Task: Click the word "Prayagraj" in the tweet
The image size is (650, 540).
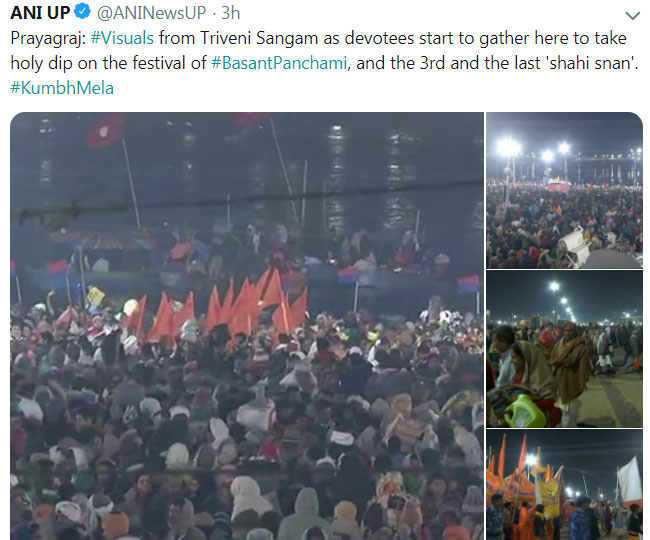Action: point(46,39)
